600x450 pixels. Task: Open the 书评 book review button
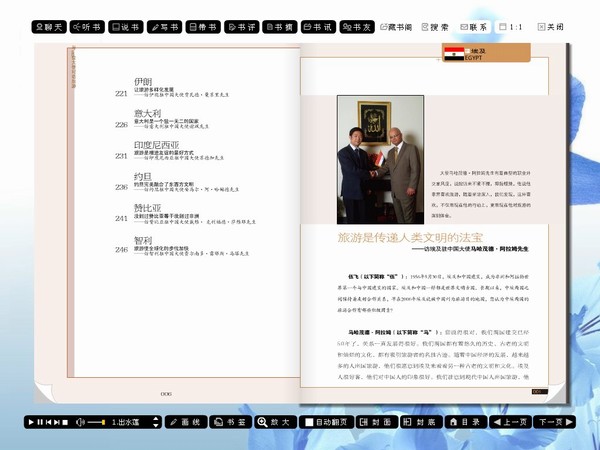[x=242, y=27]
